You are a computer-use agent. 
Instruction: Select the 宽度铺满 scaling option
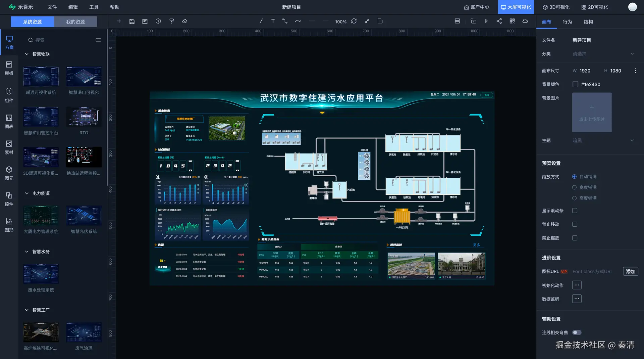coord(574,187)
